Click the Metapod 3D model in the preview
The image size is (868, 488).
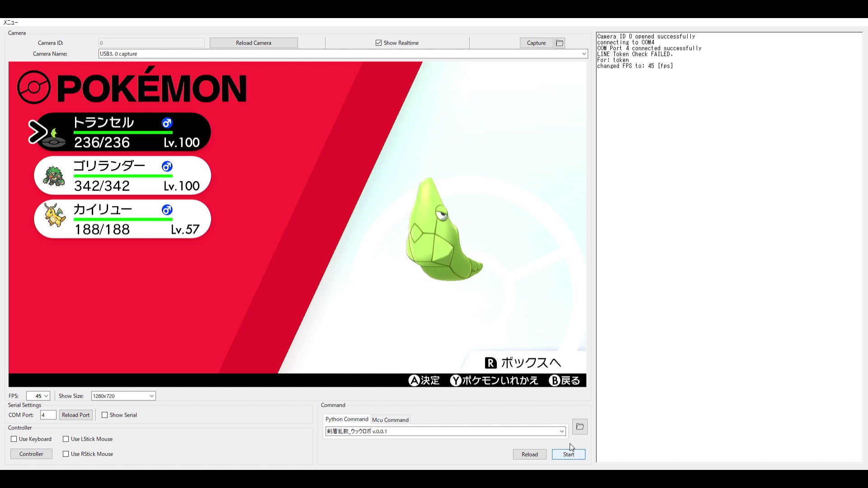click(443, 230)
